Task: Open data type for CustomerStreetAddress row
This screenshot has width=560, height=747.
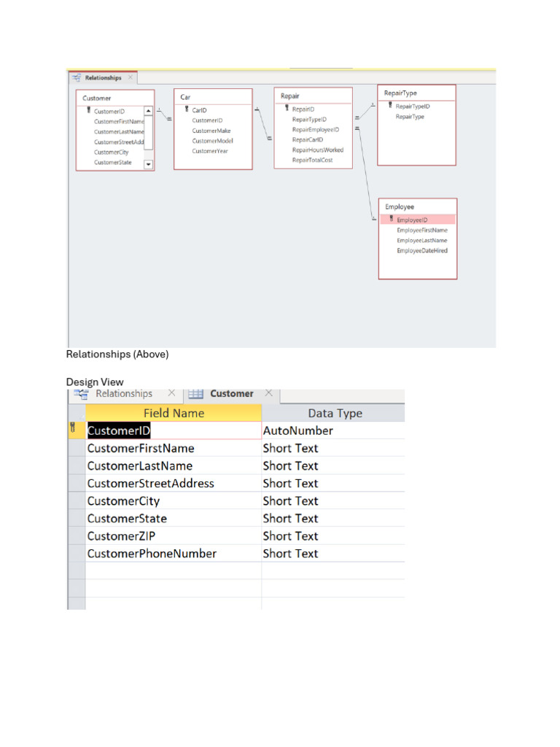Action: [x=333, y=484]
